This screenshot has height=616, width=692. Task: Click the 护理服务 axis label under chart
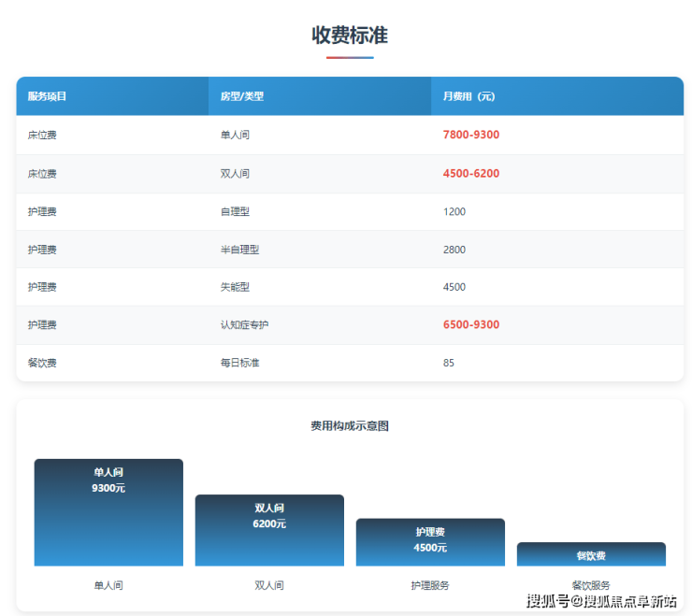pyautogui.click(x=430, y=585)
